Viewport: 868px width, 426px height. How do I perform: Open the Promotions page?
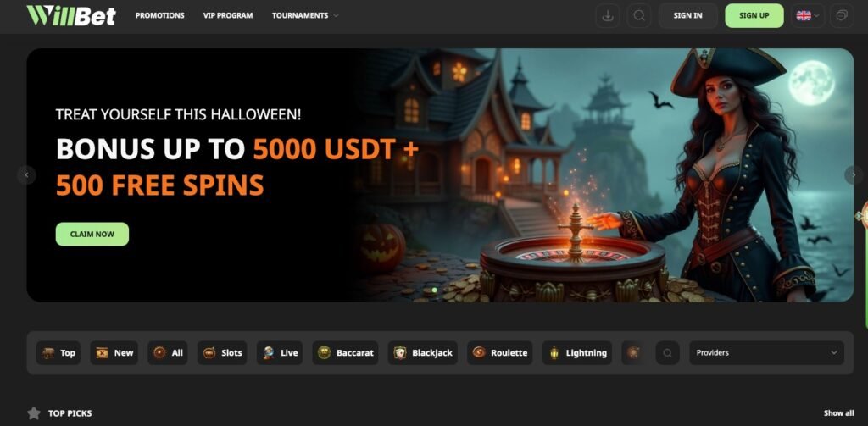160,15
